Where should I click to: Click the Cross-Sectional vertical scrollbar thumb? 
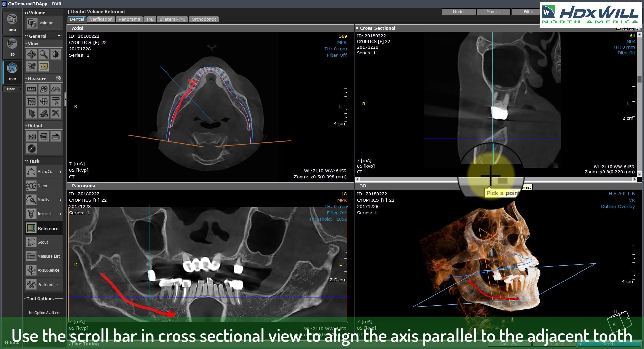tap(639, 79)
